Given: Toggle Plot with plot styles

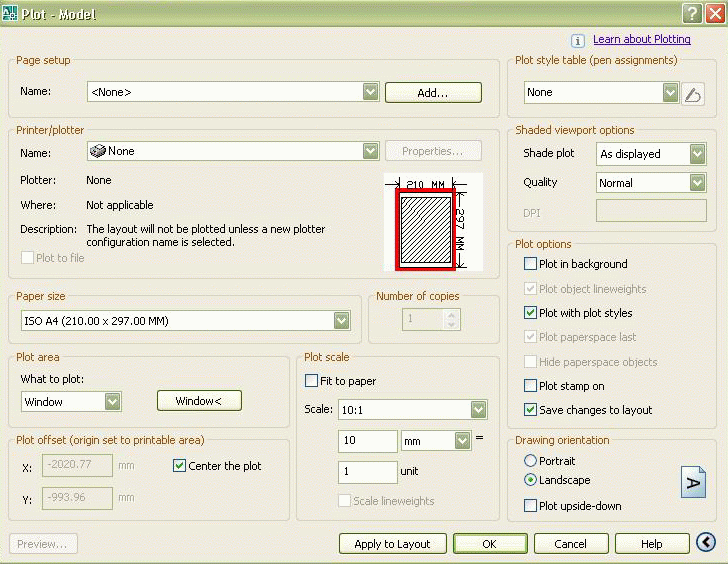Looking at the screenshot, I should 530,312.
